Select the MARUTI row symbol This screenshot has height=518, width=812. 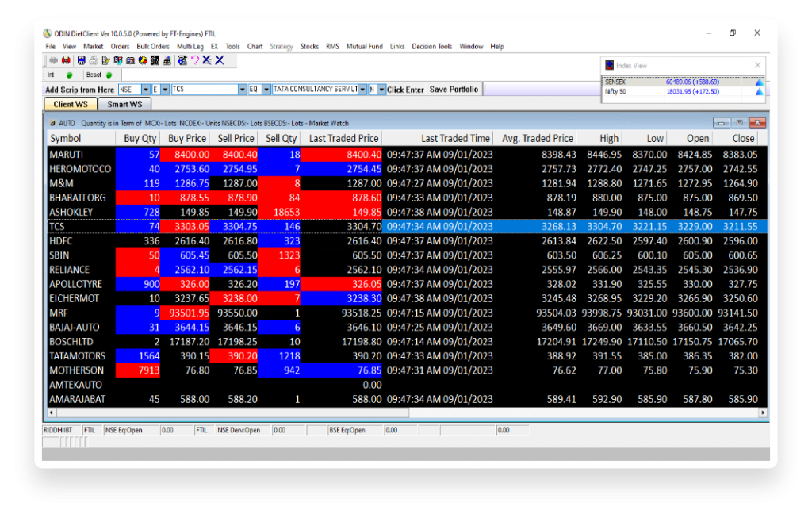67,155
